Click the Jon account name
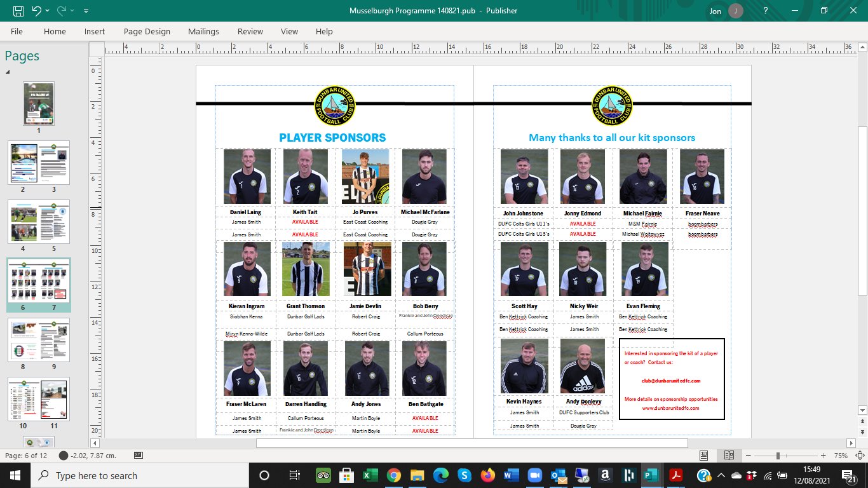Screen dimensions: 868x488 (715, 11)
